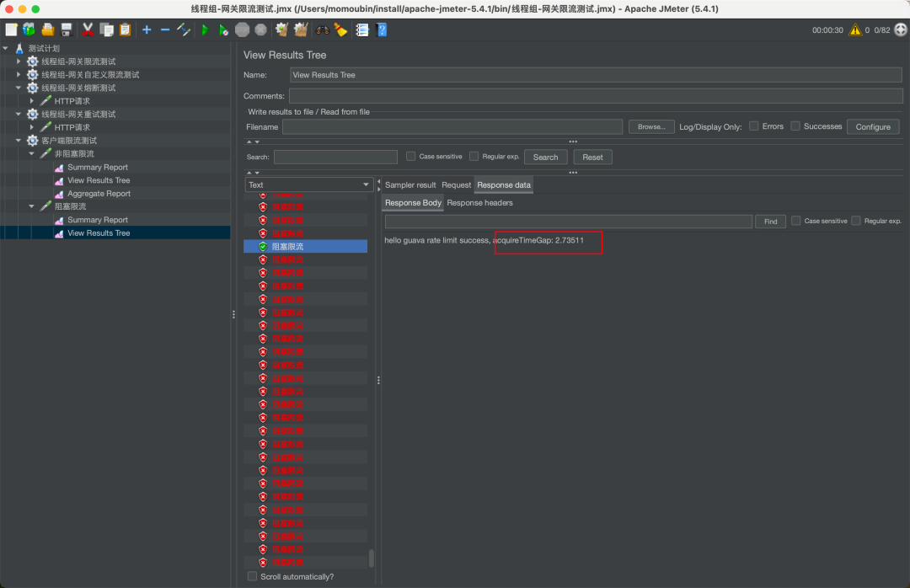Open the Text renderer dropdown
This screenshot has width=910, height=588.
pyautogui.click(x=308, y=184)
